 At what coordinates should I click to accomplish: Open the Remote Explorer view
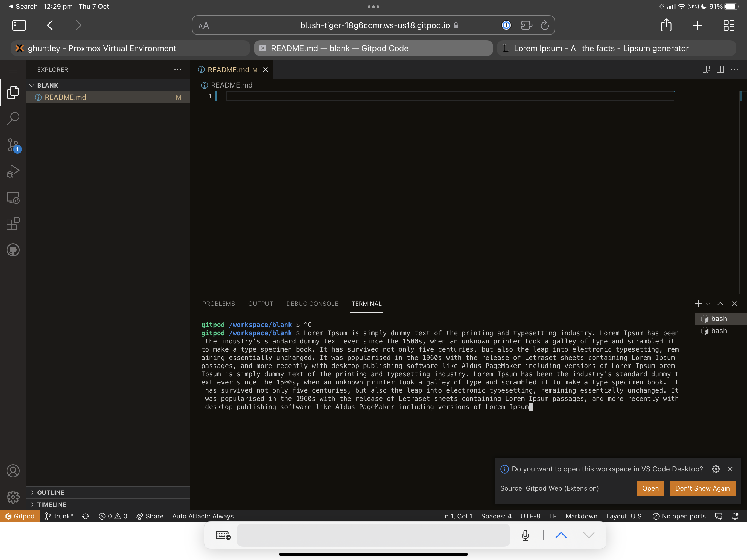(13, 198)
